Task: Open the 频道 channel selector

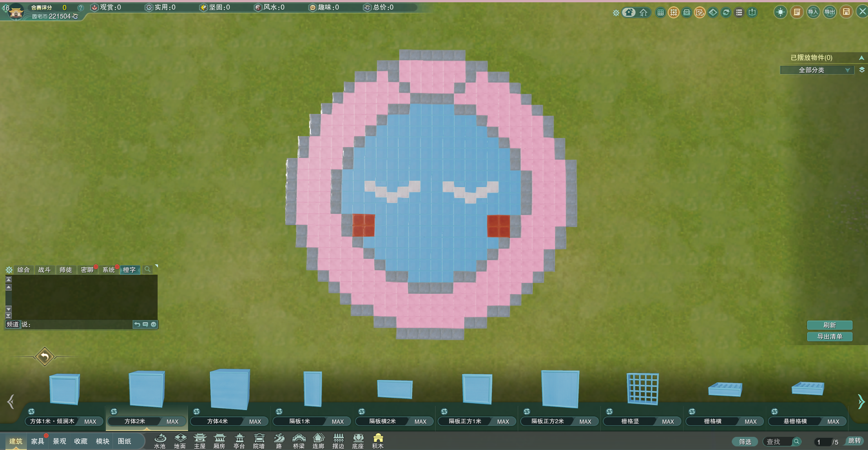Action: pos(13,324)
